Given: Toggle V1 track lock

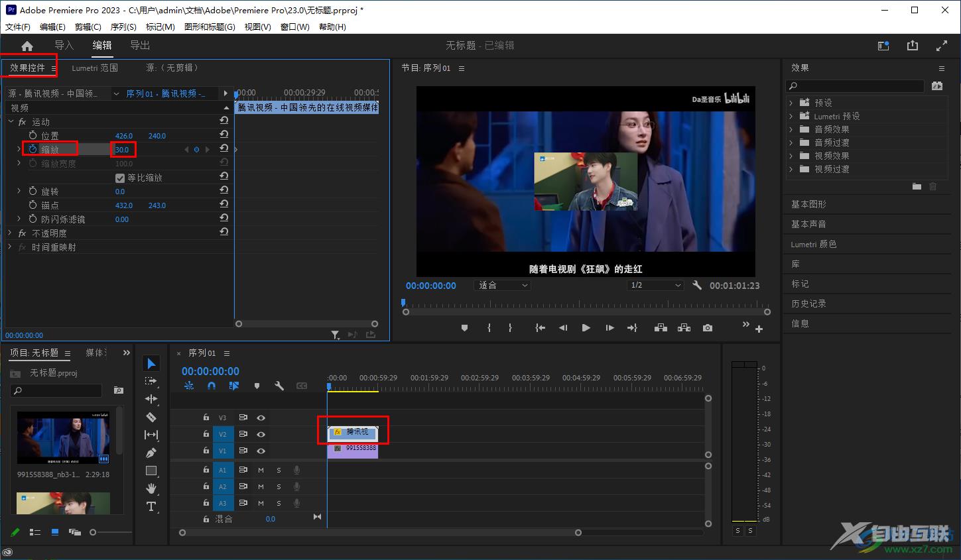Looking at the screenshot, I should (x=206, y=451).
